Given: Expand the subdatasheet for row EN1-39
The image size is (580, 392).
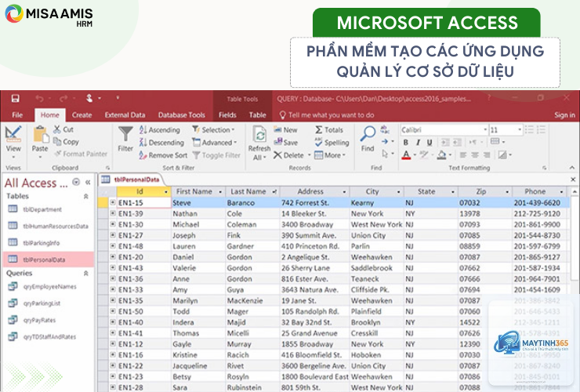Looking at the screenshot, I should pos(113,213).
